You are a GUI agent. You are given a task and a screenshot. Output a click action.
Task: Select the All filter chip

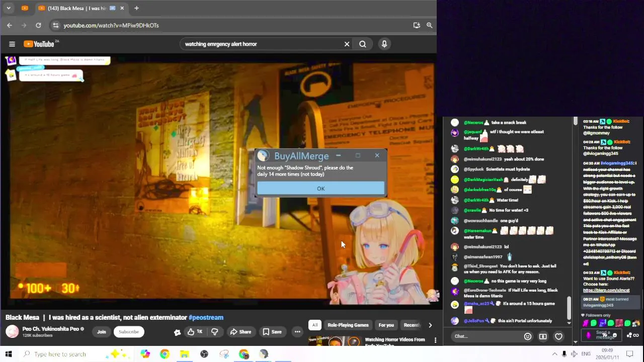click(x=315, y=325)
